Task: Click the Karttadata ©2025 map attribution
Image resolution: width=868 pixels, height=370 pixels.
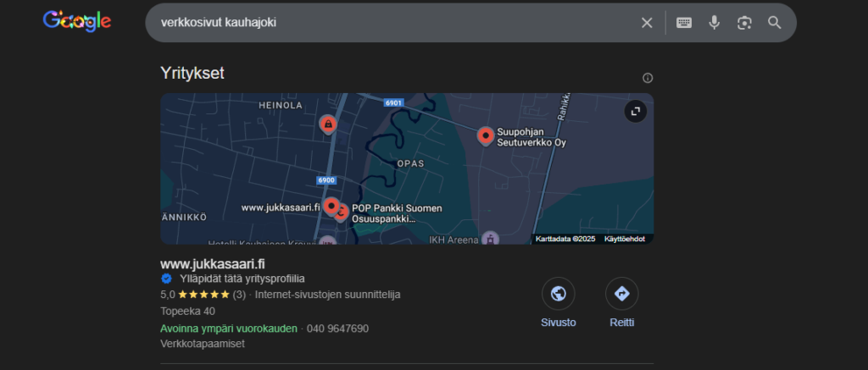Action: tap(565, 239)
